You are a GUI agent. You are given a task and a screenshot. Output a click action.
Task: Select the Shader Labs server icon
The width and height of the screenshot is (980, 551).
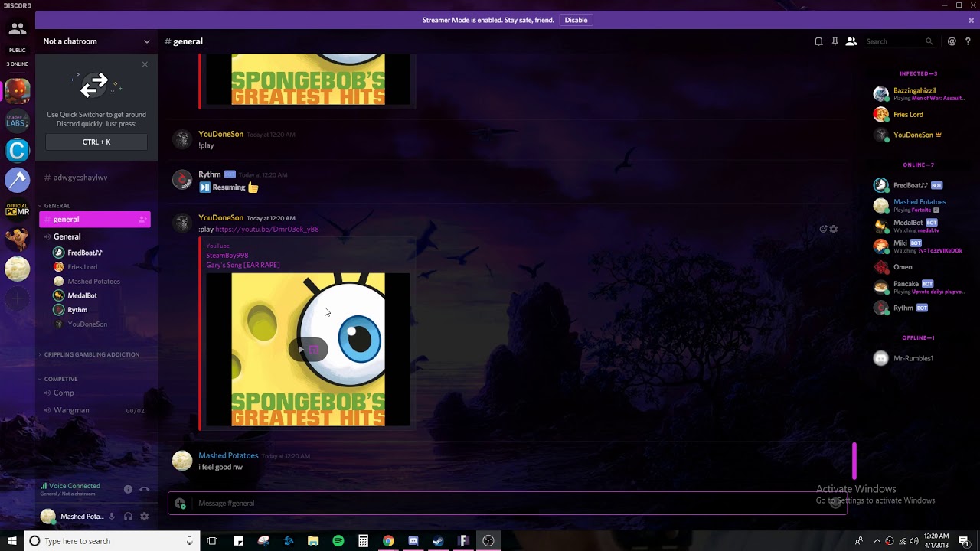point(17,121)
